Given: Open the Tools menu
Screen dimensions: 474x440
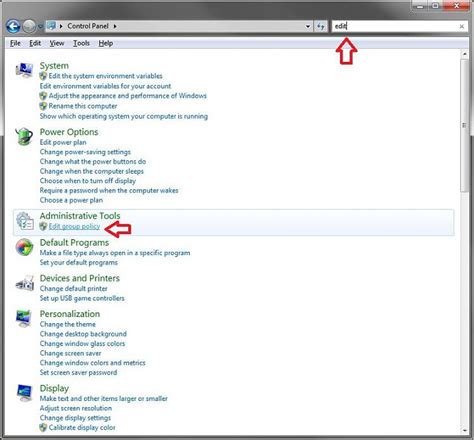Looking at the screenshot, I should (81, 43).
